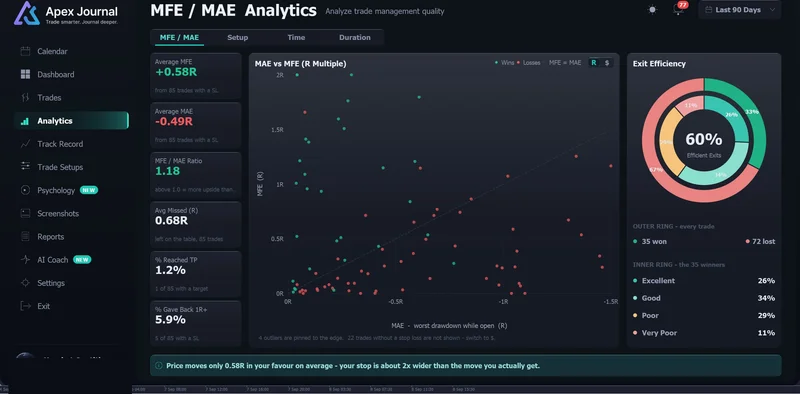Screen dimensions: 800x394
Task: Switch to the Setup tab
Action: 238,37
